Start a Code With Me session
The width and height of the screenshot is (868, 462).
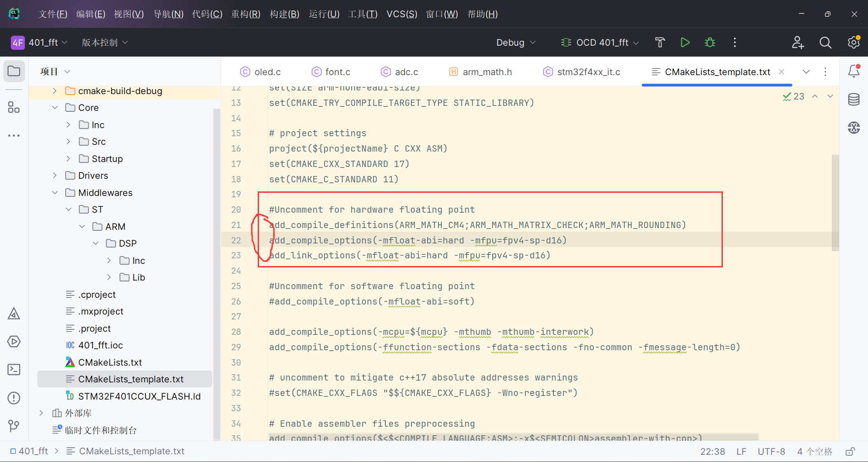[x=797, y=42]
